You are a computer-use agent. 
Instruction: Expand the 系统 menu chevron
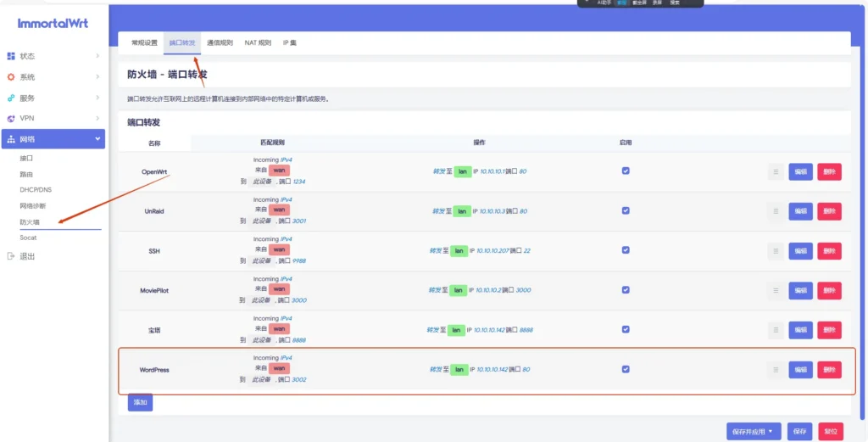coord(97,76)
